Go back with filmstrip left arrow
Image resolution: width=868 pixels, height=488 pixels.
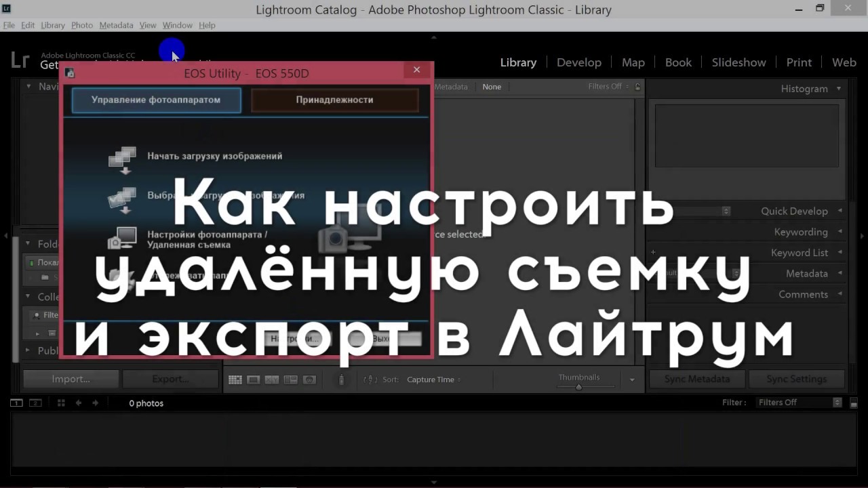[79, 403]
